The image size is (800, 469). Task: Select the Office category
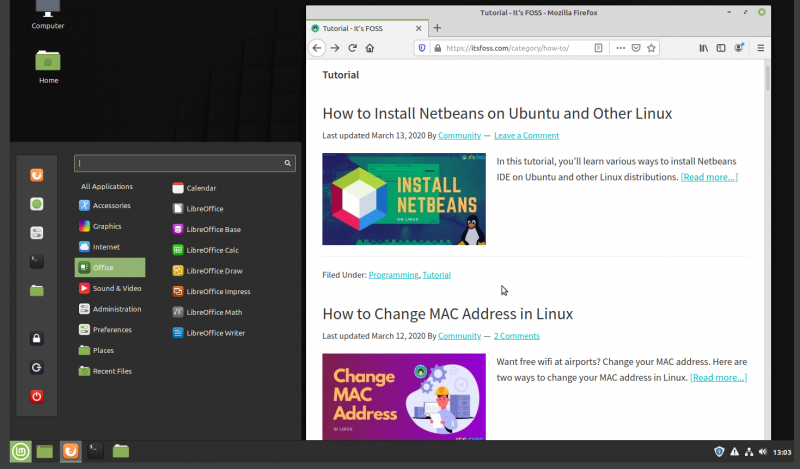coord(110,267)
